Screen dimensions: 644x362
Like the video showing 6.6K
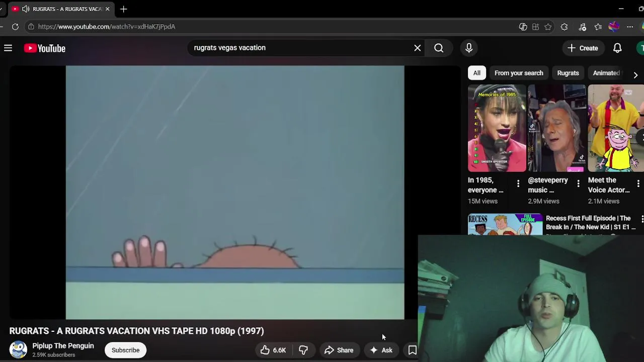pyautogui.click(x=273, y=350)
